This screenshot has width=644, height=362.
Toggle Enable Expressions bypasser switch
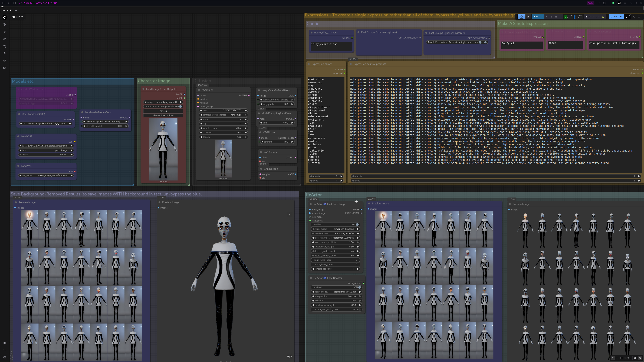(x=480, y=42)
